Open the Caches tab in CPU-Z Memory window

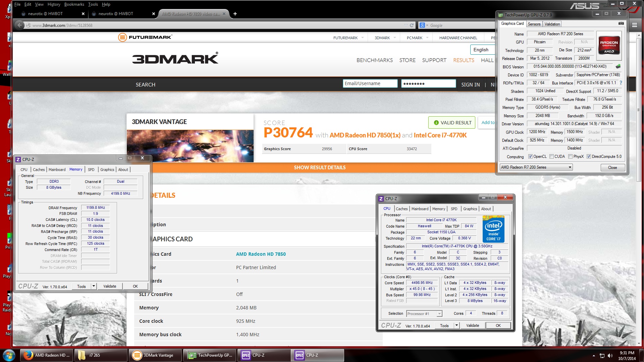click(39, 170)
